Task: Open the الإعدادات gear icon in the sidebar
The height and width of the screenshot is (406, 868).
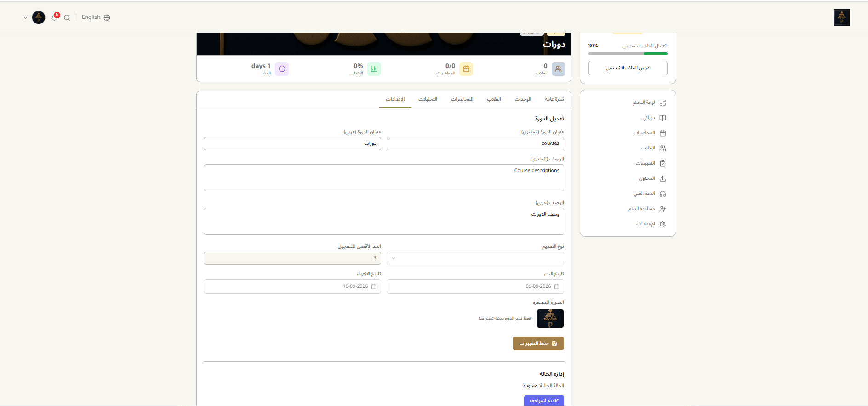Action: coord(662,224)
